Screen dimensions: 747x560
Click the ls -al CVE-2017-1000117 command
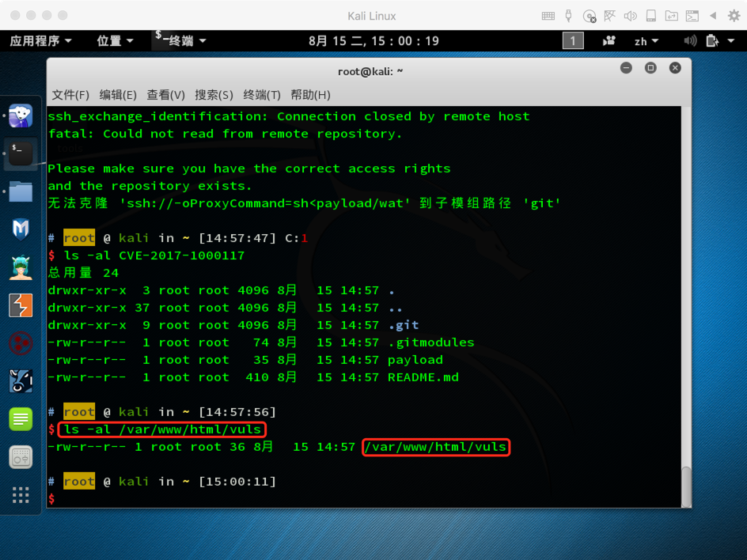pyautogui.click(x=154, y=255)
